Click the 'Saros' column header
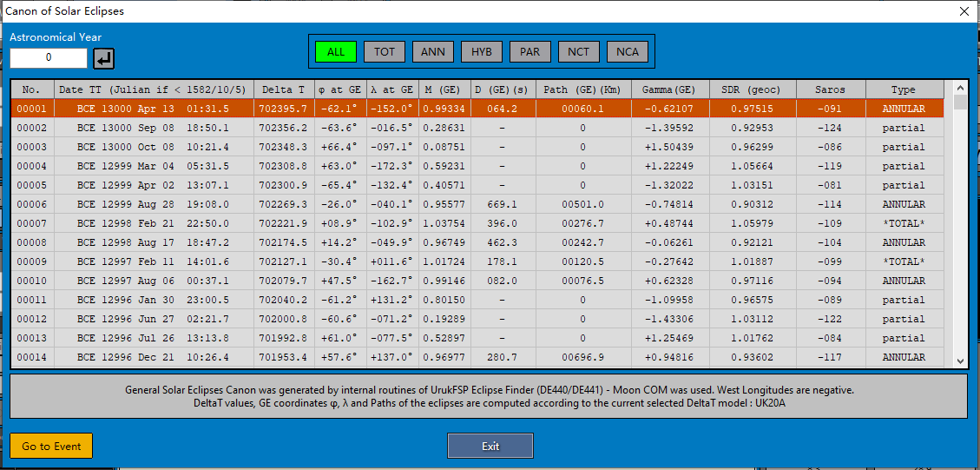 tap(832, 89)
